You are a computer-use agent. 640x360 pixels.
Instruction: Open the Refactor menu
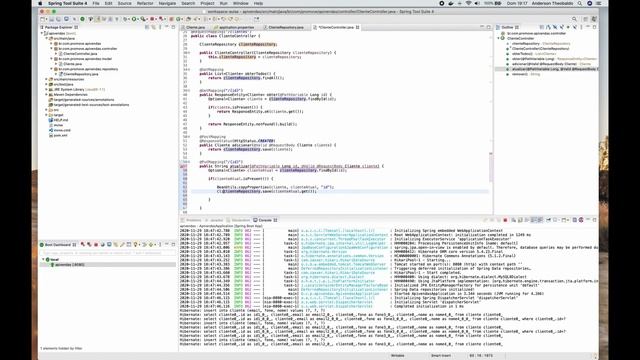[145, 3]
